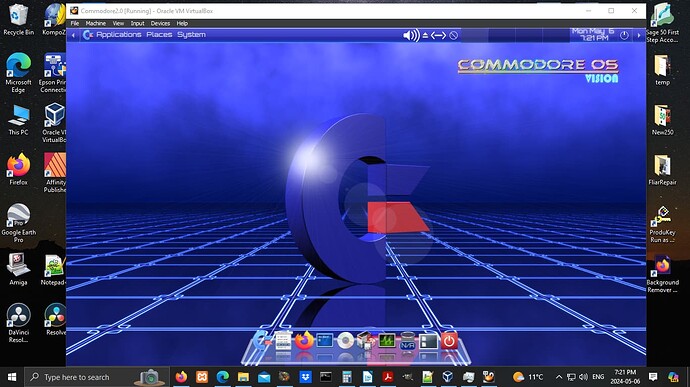
Task: Open the New250 folder on desktop
Action: (x=662, y=120)
